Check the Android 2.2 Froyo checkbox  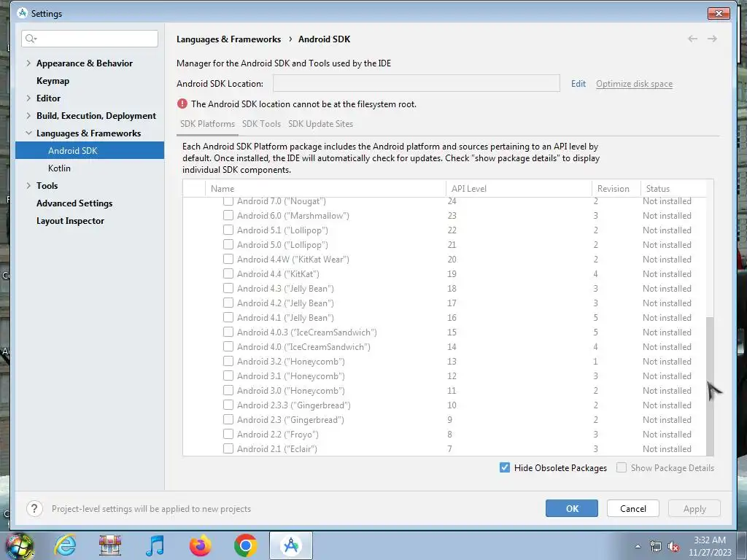click(x=228, y=434)
